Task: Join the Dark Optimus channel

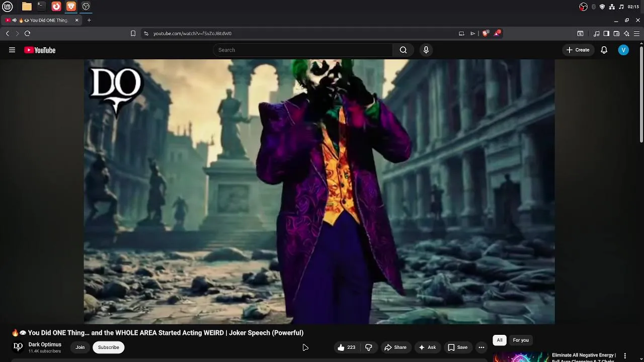Action: 80,347
